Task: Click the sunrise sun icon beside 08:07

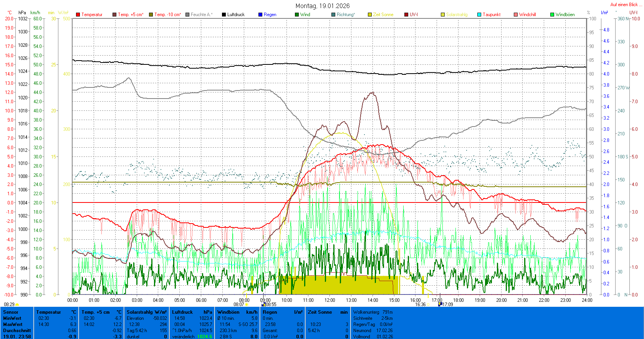Action: click(247, 304)
